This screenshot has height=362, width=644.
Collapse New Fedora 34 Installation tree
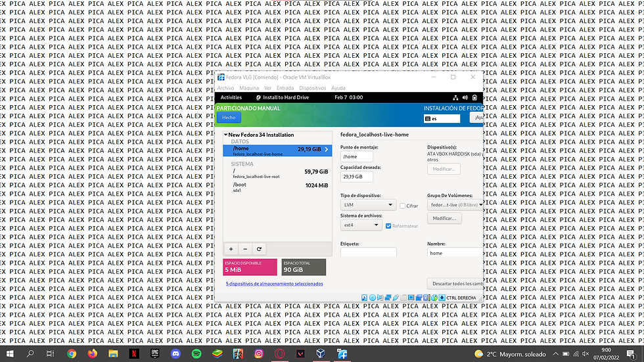click(225, 135)
